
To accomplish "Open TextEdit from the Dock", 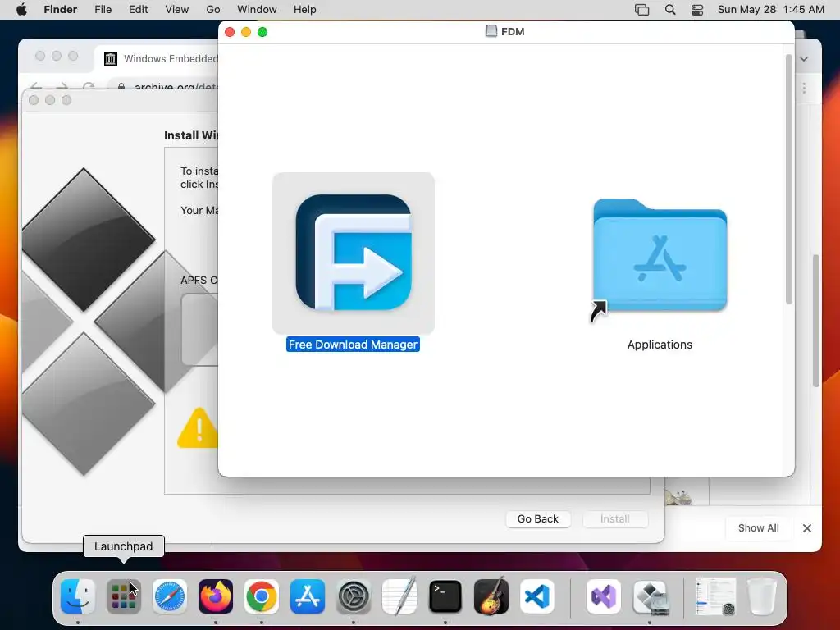I will (399, 596).
